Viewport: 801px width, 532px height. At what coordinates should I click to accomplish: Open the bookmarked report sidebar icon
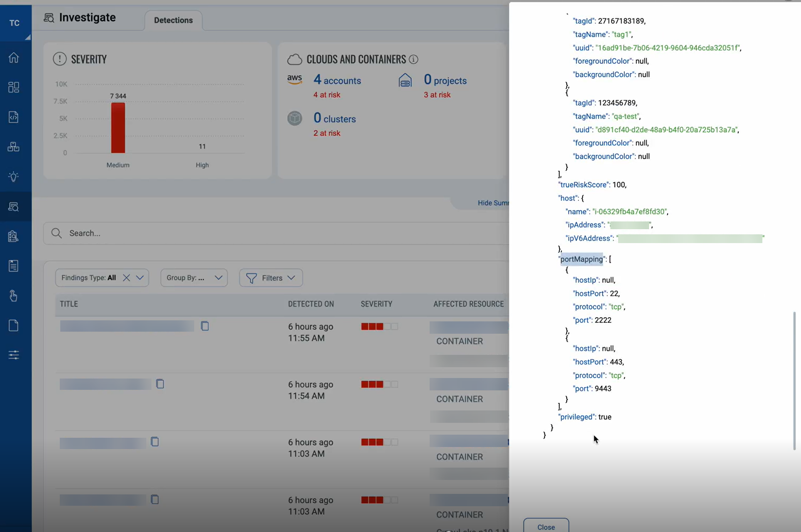pos(14,266)
